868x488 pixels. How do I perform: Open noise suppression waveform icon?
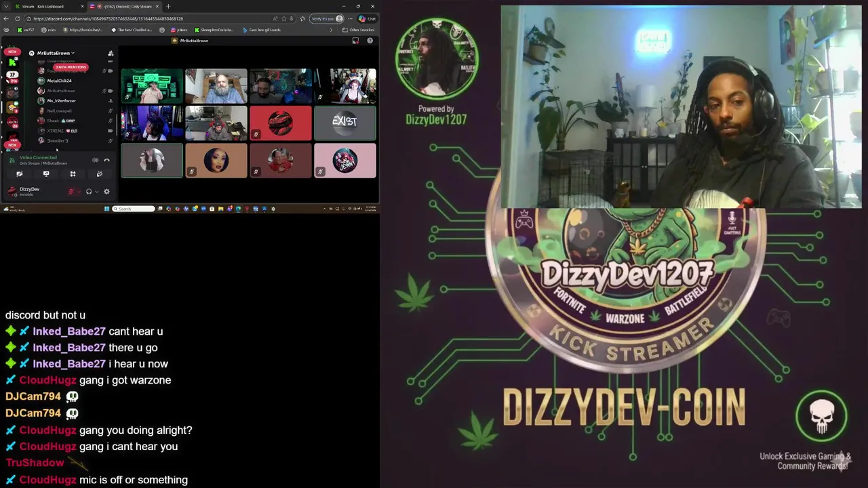pyautogui.click(x=95, y=160)
